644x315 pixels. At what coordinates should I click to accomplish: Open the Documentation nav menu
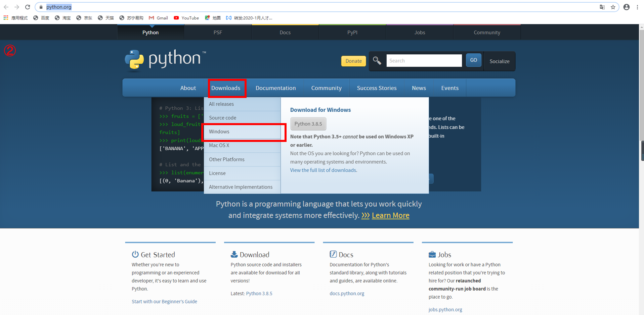(275, 88)
